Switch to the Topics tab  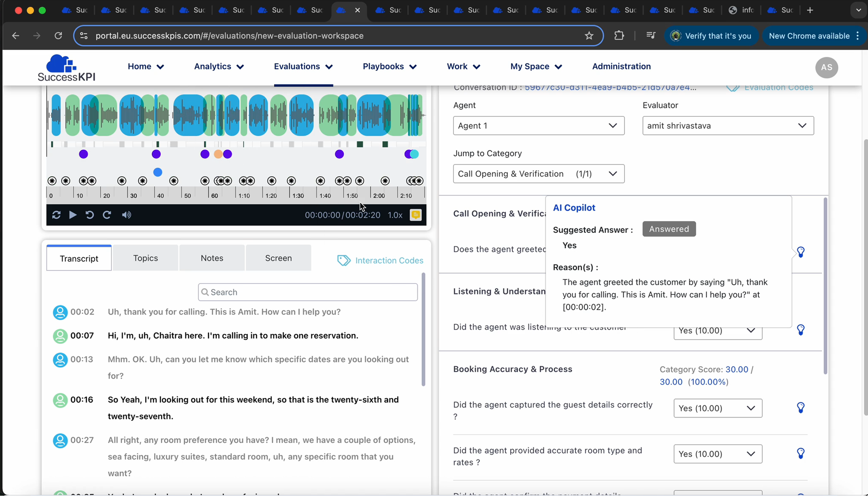coord(145,258)
